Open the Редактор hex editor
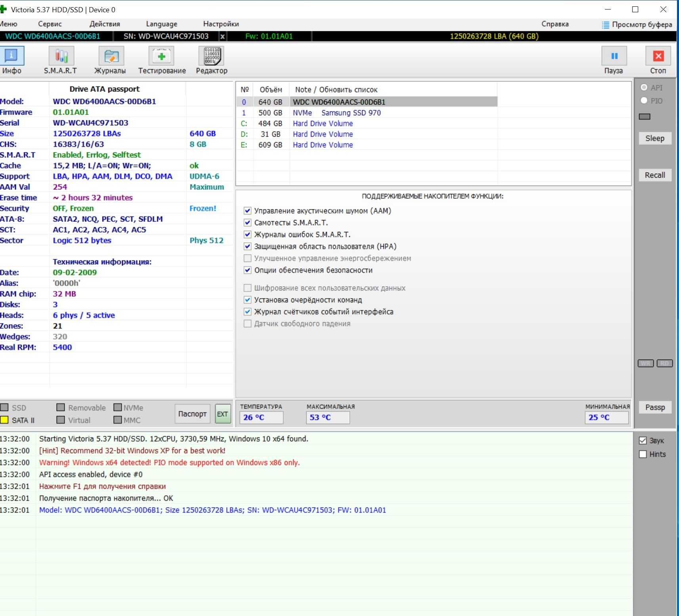This screenshot has width=679, height=616. click(x=212, y=60)
